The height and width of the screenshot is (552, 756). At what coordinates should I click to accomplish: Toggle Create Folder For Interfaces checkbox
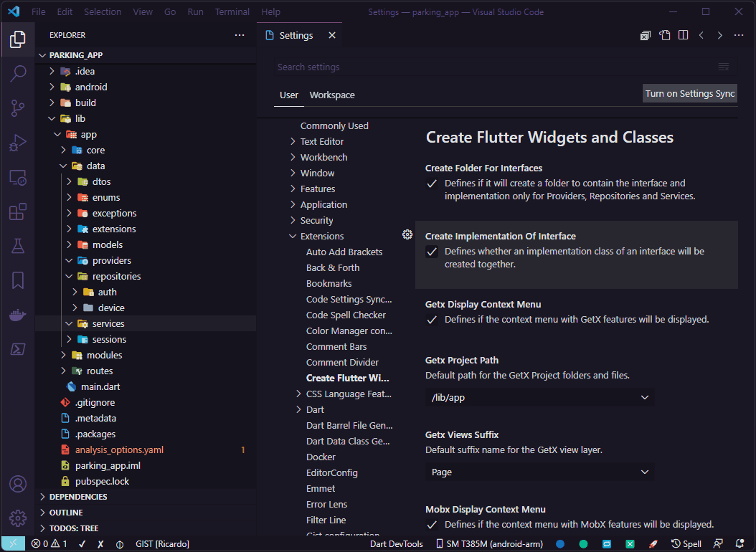click(x=432, y=184)
